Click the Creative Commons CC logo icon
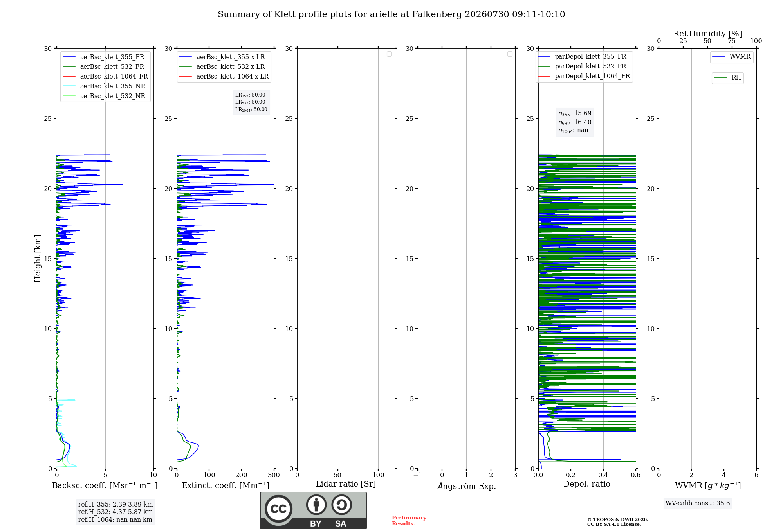 click(x=278, y=509)
